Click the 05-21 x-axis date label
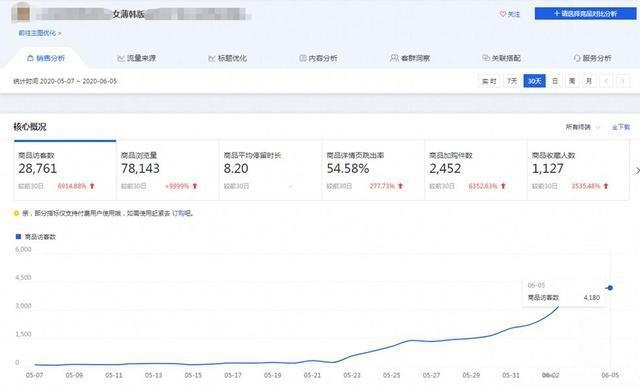The image size is (640, 387). tap(312, 375)
